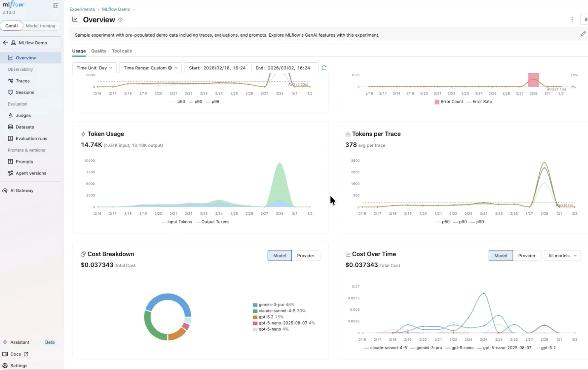This screenshot has width=588, height=370.
Task: Edit the End date field
Action: 284,68
